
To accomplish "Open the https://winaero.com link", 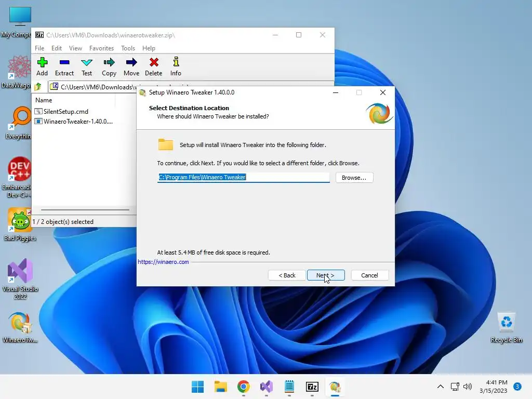I will pos(163,262).
